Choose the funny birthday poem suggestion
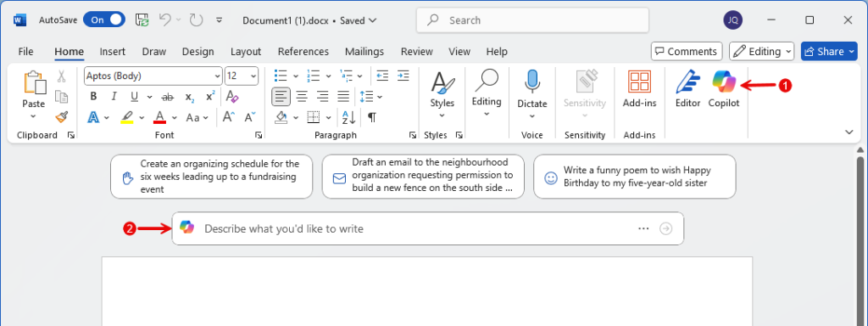 (634, 177)
